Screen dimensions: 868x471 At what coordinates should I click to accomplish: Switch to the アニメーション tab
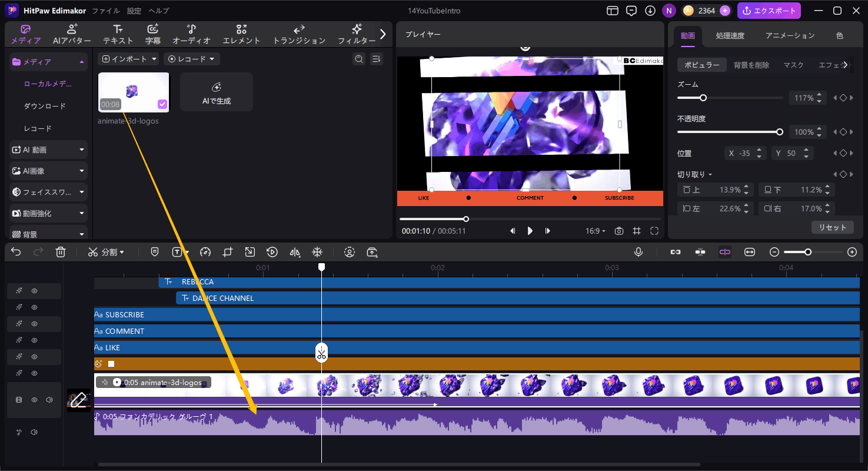tap(790, 35)
